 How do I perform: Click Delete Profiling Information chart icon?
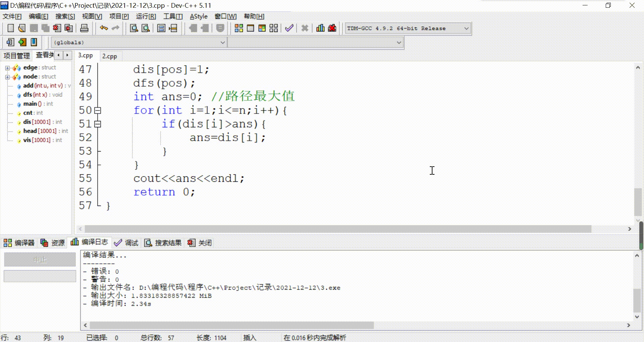[332, 28]
